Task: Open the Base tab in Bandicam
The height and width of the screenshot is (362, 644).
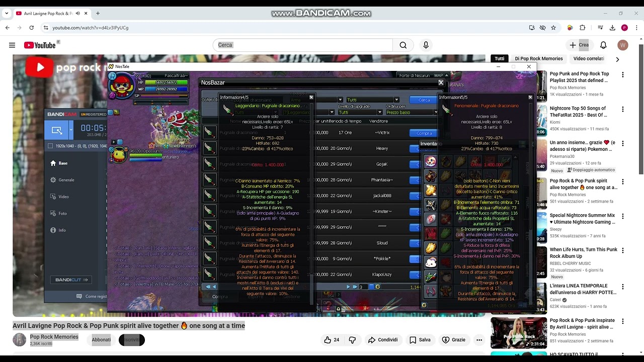Action: coord(59,163)
